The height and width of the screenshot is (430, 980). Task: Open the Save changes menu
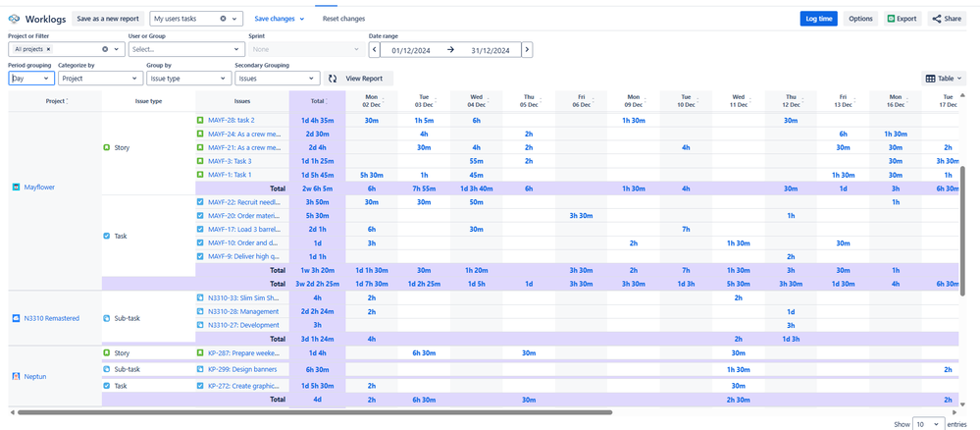click(280, 19)
